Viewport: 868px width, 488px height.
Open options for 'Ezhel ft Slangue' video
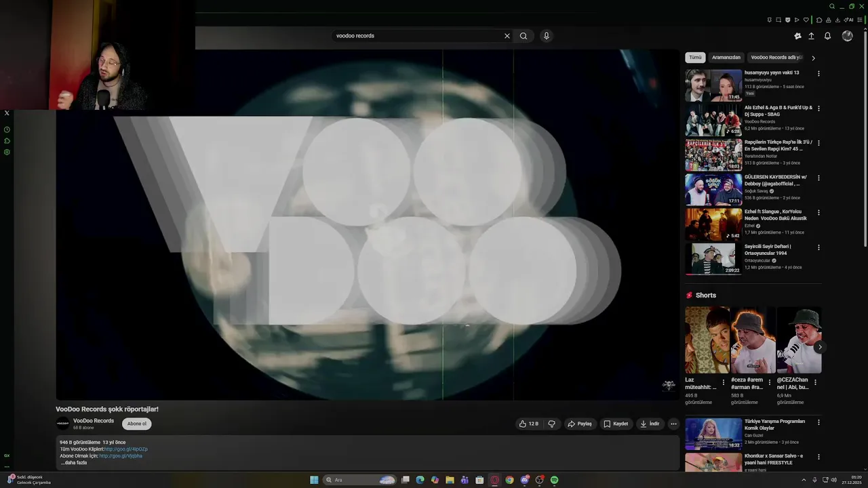pos(818,213)
